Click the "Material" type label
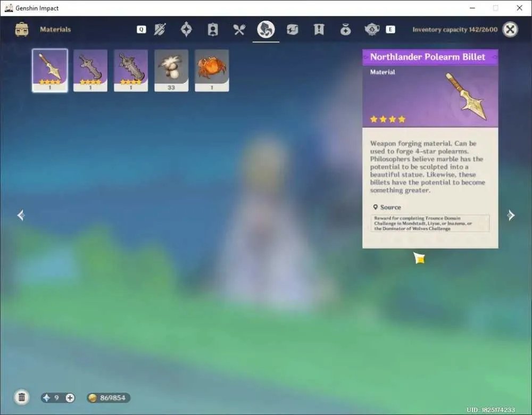 coord(383,72)
